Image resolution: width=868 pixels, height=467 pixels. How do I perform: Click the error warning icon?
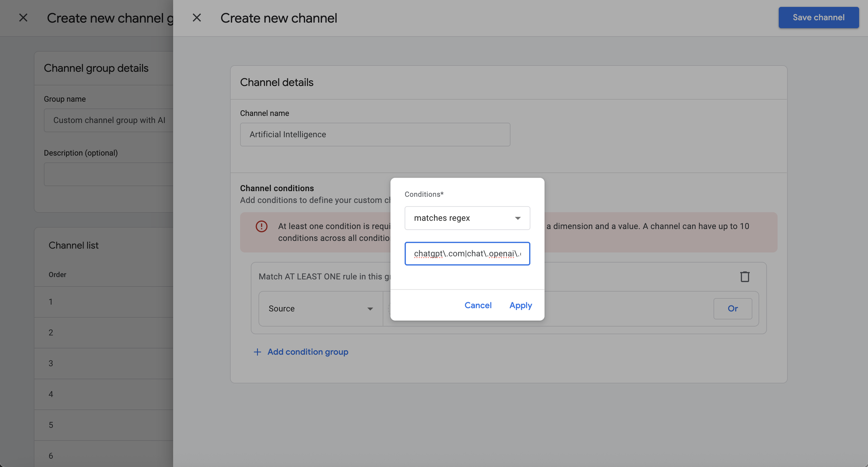[261, 226]
